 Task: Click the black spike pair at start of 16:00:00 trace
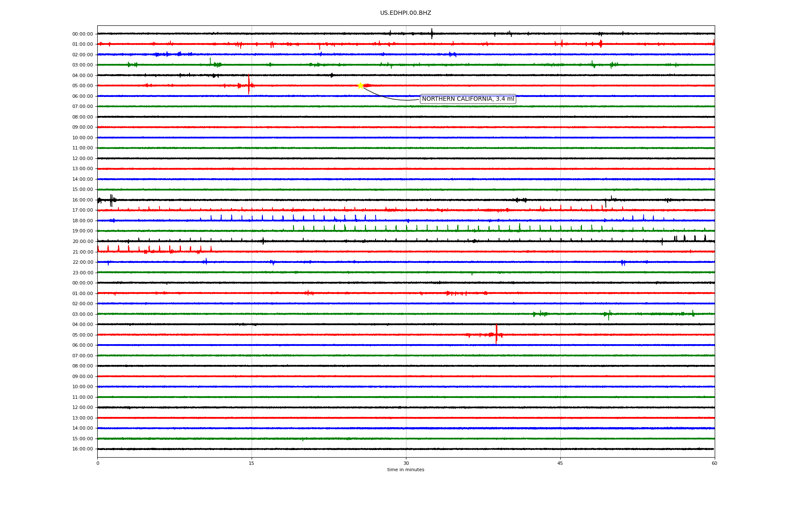pos(111,200)
